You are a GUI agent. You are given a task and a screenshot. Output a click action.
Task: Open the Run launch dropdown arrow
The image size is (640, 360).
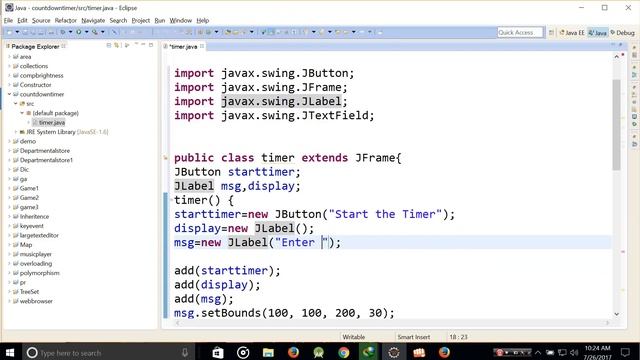point(86,32)
